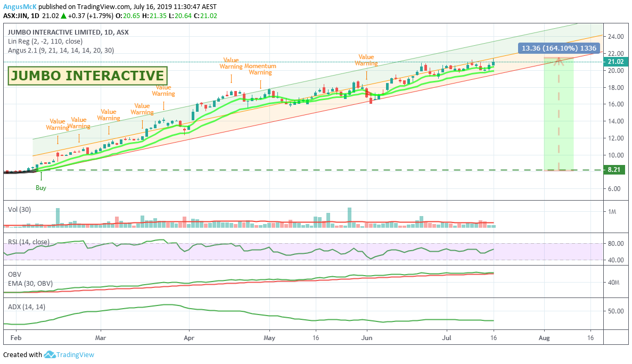Click the RSI (14, close) indicator label
The image size is (632, 364).
[29, 242]
